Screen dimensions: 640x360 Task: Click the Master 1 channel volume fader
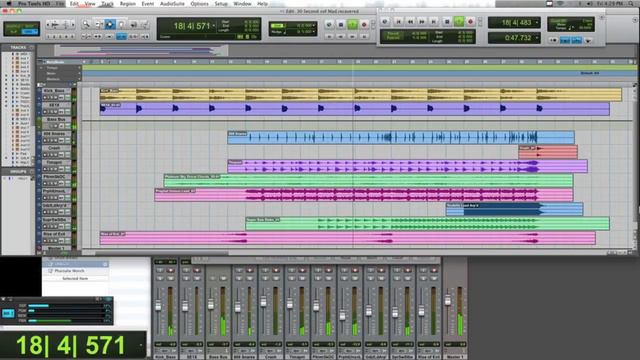point(447,301)
